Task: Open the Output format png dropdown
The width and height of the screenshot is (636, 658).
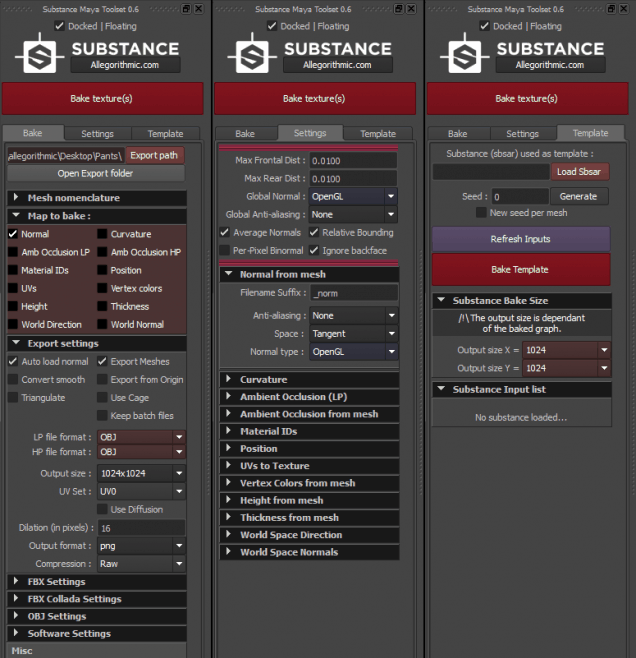Action: pyautogui.click(x=141, y=546)
